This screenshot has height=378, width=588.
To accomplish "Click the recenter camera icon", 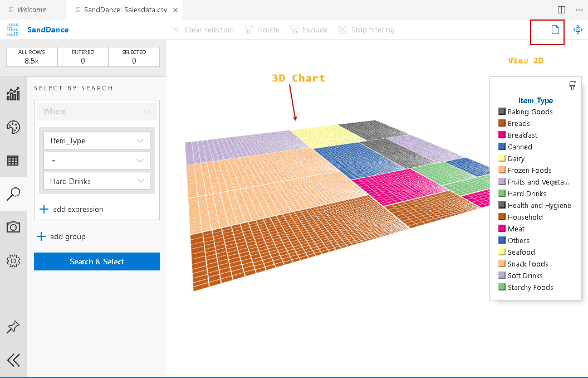I will (x=578, y=30).
